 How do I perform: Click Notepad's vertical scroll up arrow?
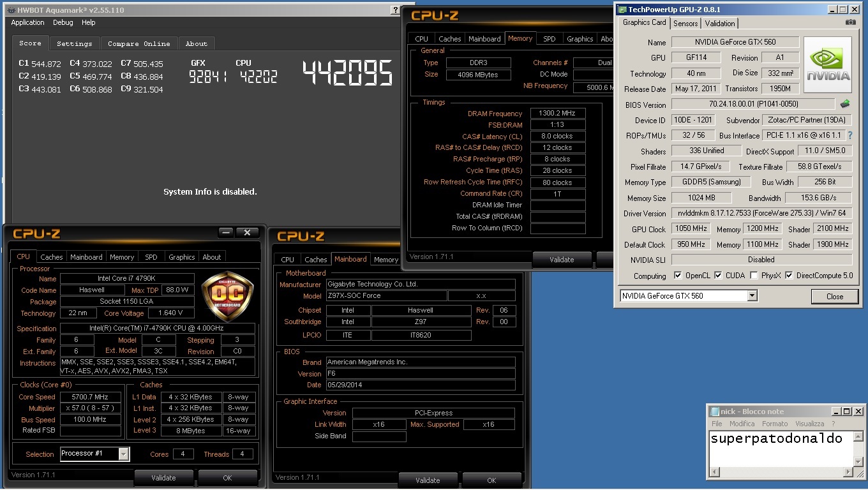(x=858, y=436)
